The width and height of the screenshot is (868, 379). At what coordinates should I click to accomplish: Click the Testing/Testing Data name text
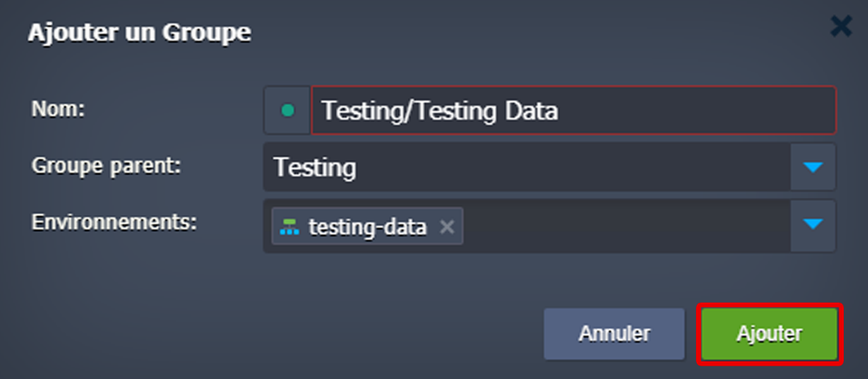pos(440,111)
